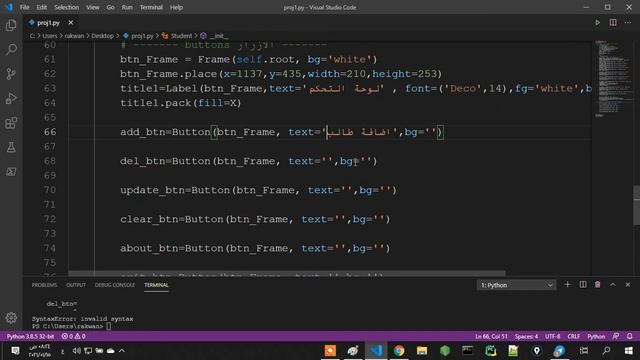Open Run and Debug view

tap(11, 98)
